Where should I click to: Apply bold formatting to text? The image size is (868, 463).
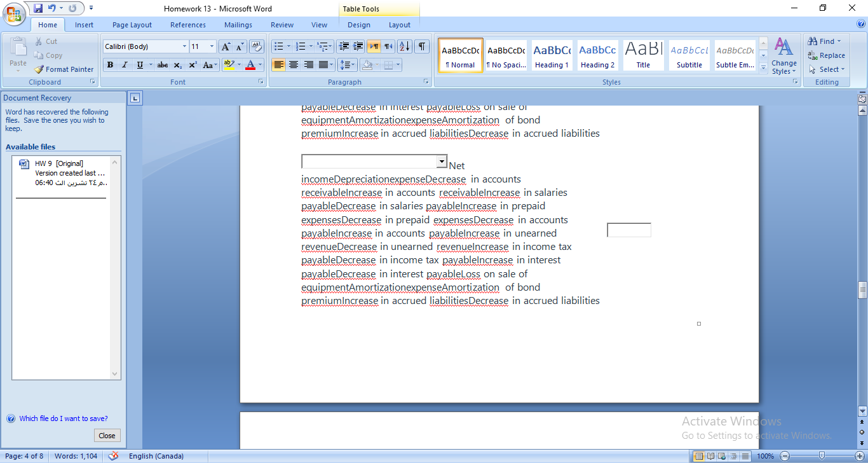pos(109,65)
